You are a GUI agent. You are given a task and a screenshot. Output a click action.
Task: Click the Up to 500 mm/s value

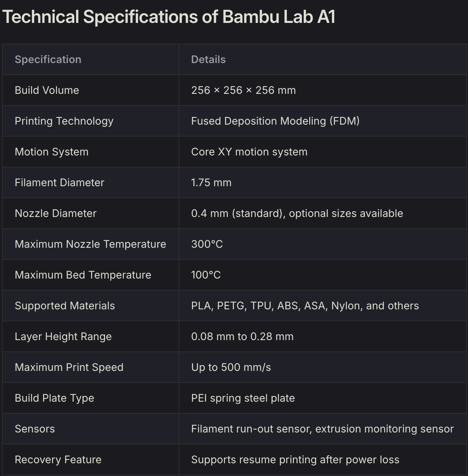coord(231,367)
